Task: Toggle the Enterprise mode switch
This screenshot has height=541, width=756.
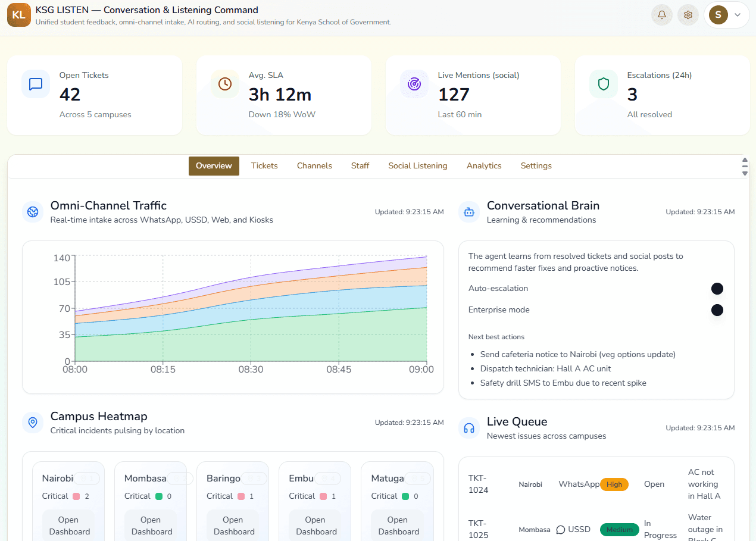Action: click(x=717, y=310)
